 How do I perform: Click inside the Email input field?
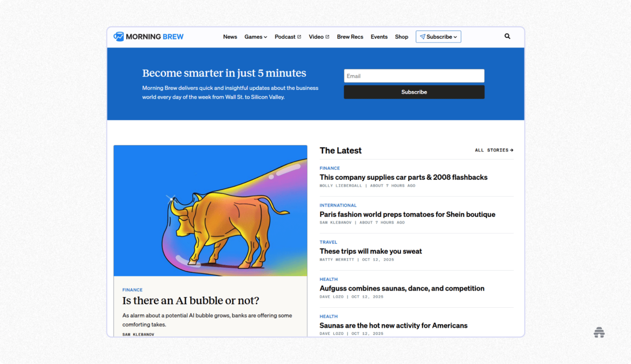click(414, 76)
